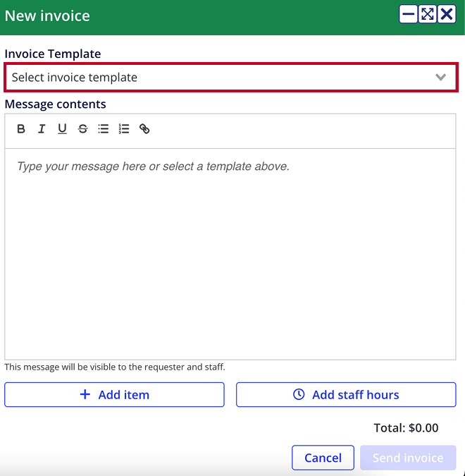465x476 pixels.
Task: Close the New invoice dialog
Action: pos(447,14)
